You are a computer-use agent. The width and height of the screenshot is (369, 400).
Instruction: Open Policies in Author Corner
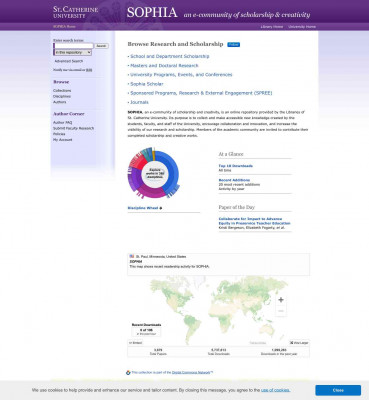(59, 134)
